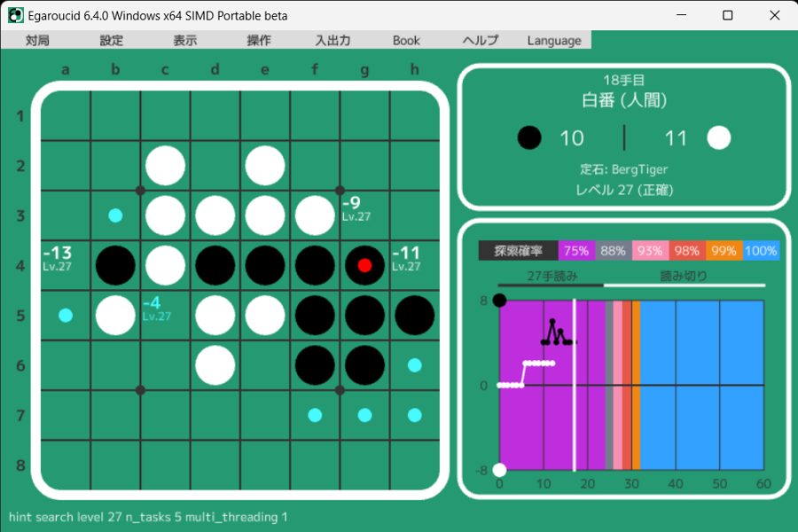Open the 操作 menu
798x532 pixels.
coord(259,40)
